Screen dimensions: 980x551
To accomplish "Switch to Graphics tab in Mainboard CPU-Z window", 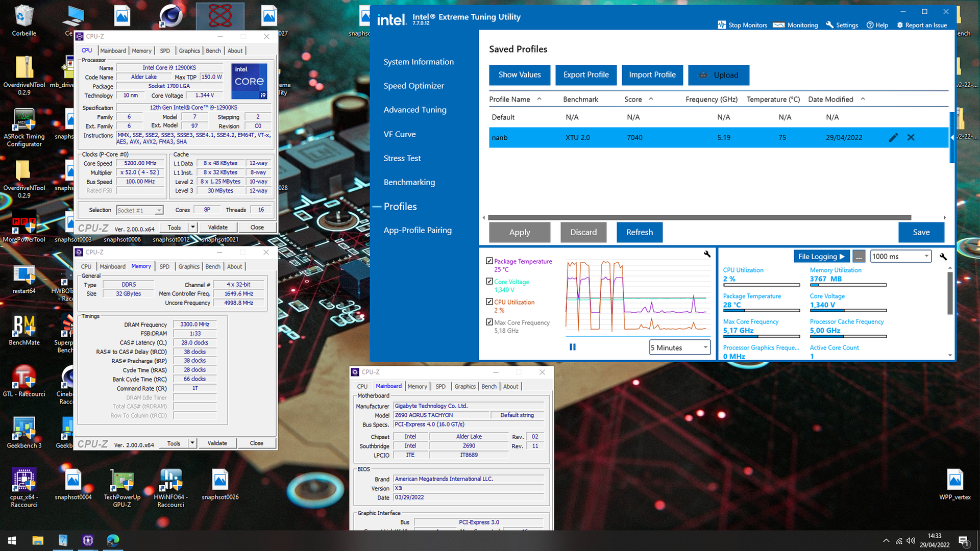I will click(465, 386).
